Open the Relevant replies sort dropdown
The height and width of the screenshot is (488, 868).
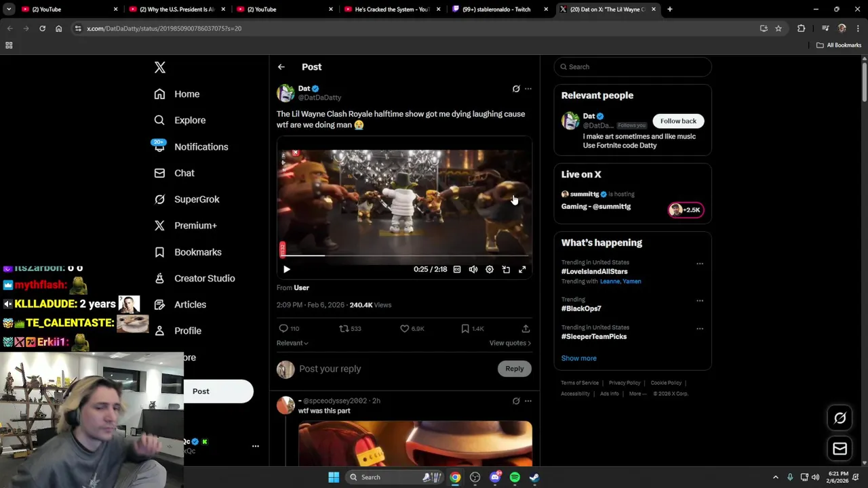pyautogui.click(x=292, y=343)
